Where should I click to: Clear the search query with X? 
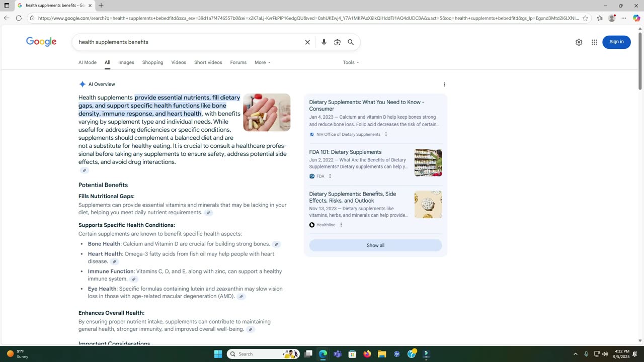[307, 42]
